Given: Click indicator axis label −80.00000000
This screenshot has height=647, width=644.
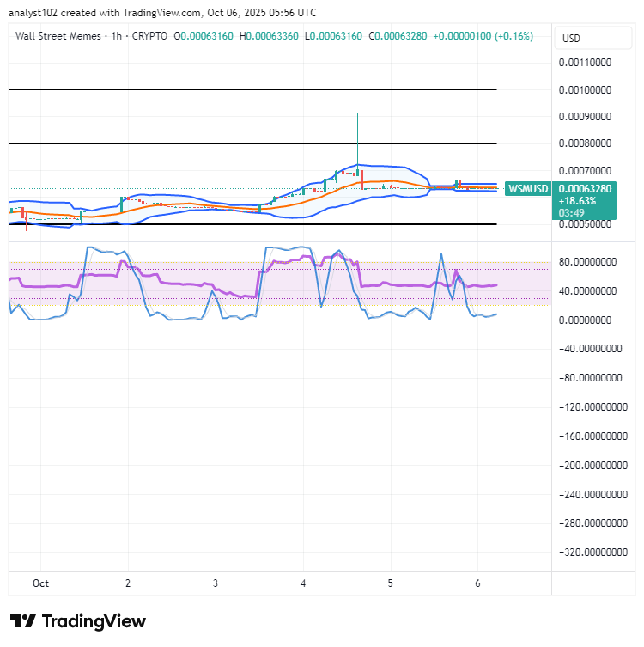Looking at the screenshot, I should click(590, 378).
